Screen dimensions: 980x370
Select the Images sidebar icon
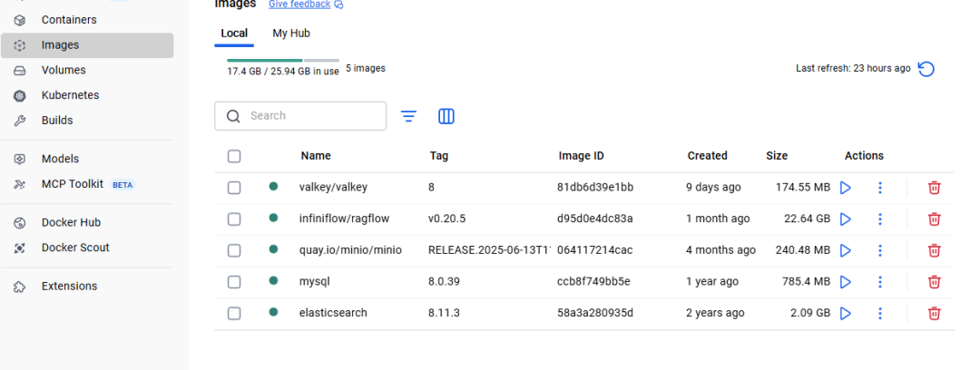tap(20, 45)
